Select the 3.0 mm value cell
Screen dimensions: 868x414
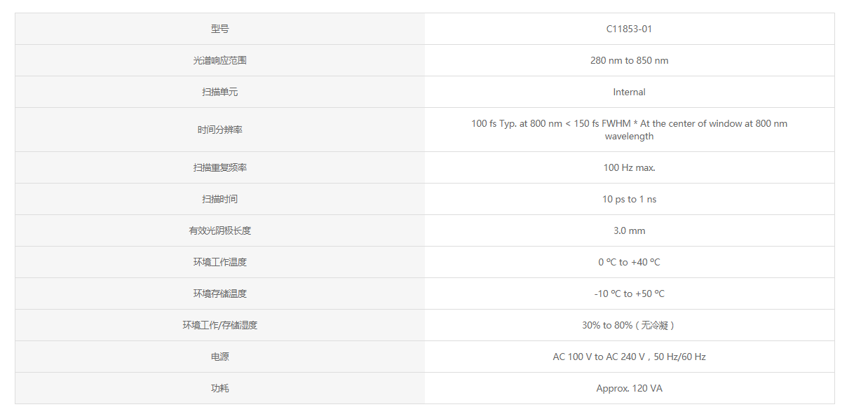pyautogui.click(x=629, y=230)
